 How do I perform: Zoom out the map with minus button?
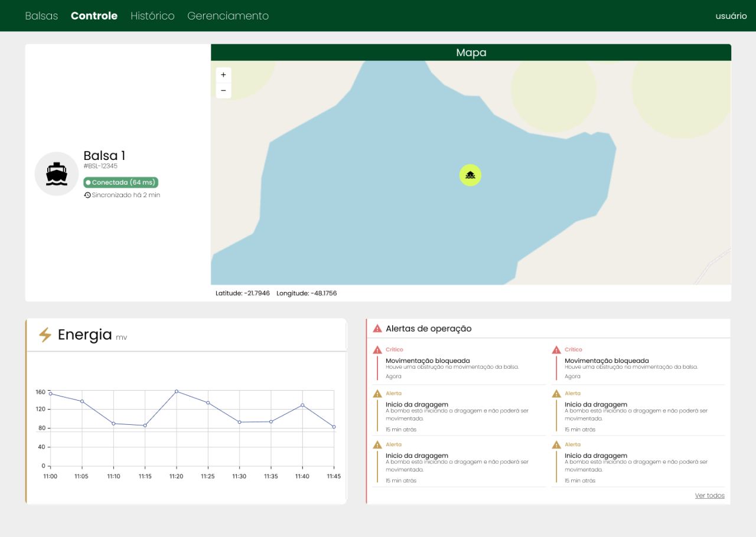click(223, 90)
